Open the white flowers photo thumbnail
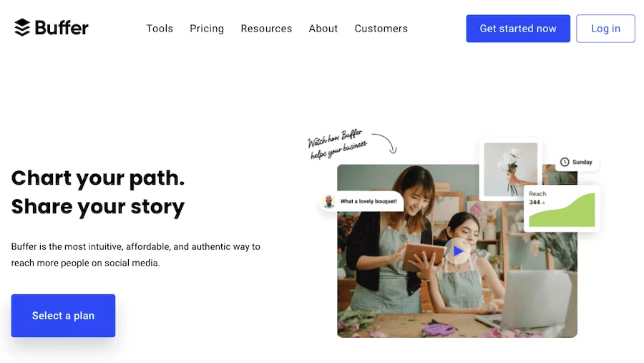 (x=510, y=169)
